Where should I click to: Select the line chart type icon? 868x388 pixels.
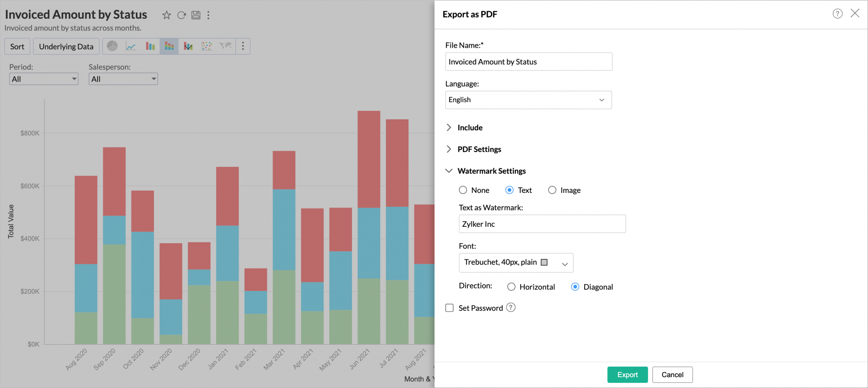(131, 46)
